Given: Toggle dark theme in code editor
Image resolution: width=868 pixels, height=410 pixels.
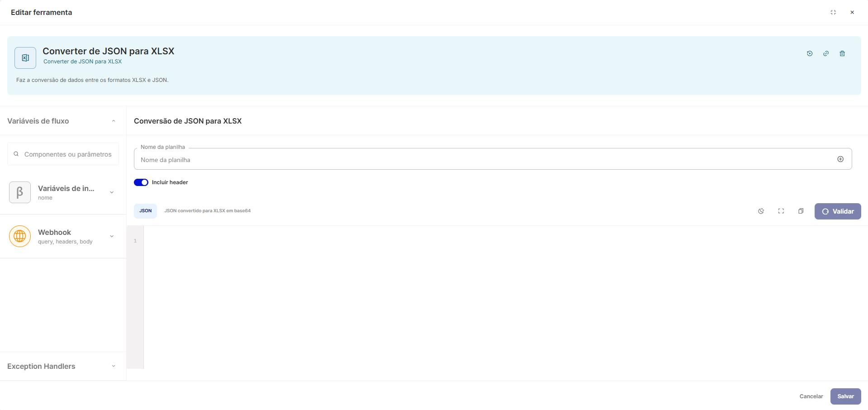Looking at the screenshot, I should pyautogui.click(x=761, y=211).
